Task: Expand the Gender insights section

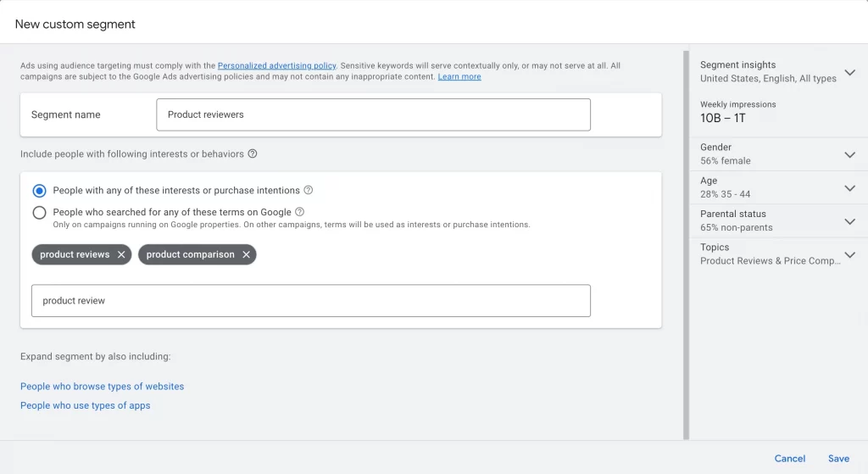Action: [x=850, y=154]
